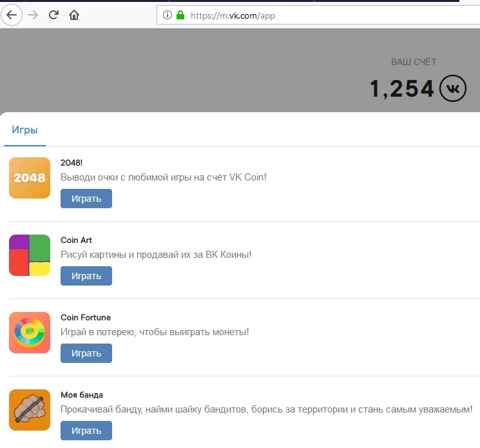Click the green padlock security icon
This screenshot has height=448, width=480.
point(180,15)
